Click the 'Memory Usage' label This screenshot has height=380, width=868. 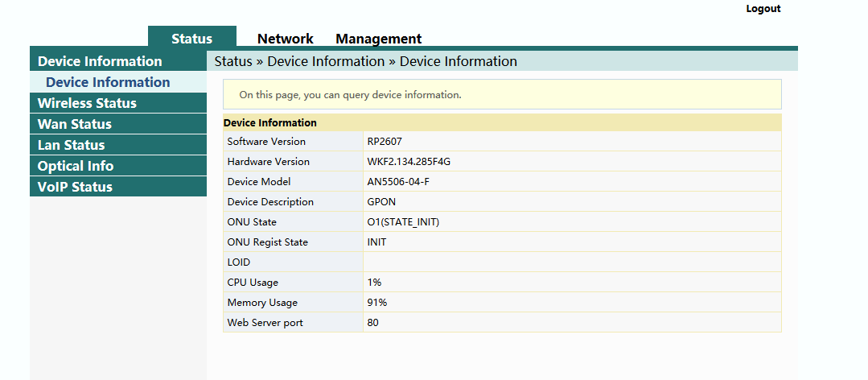tap(262, 303)
